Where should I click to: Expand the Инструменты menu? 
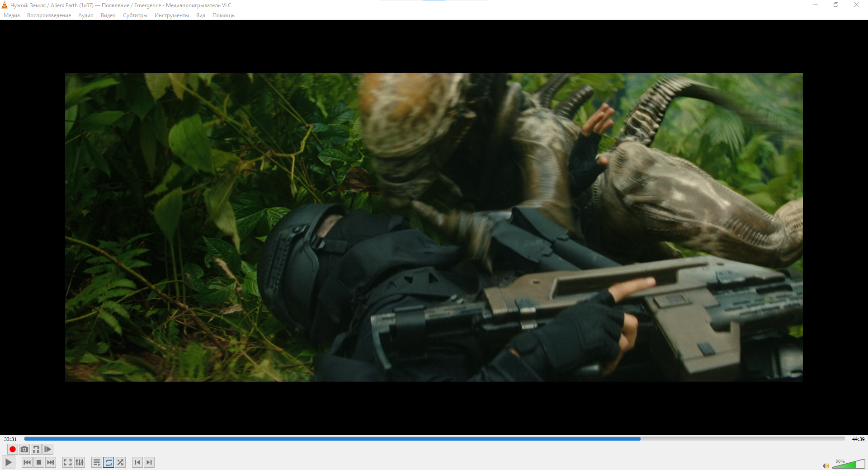[x=172, y=15]
